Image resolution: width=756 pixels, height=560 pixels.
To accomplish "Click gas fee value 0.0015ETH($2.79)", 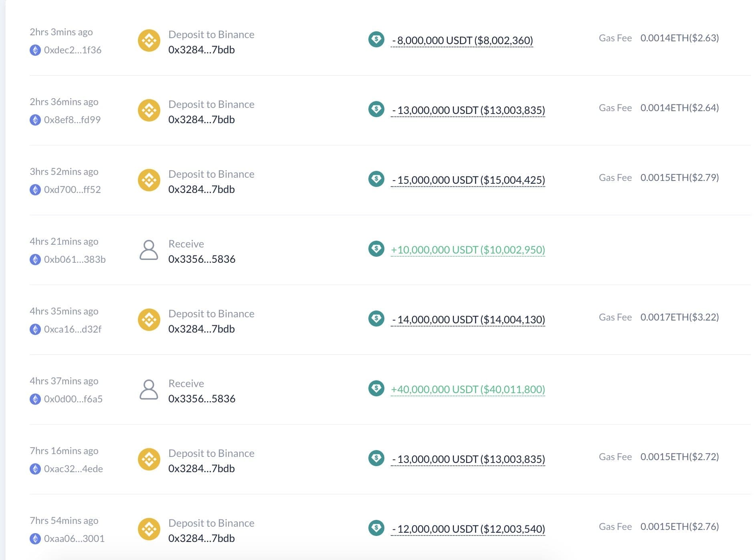I will click(679, 178).
